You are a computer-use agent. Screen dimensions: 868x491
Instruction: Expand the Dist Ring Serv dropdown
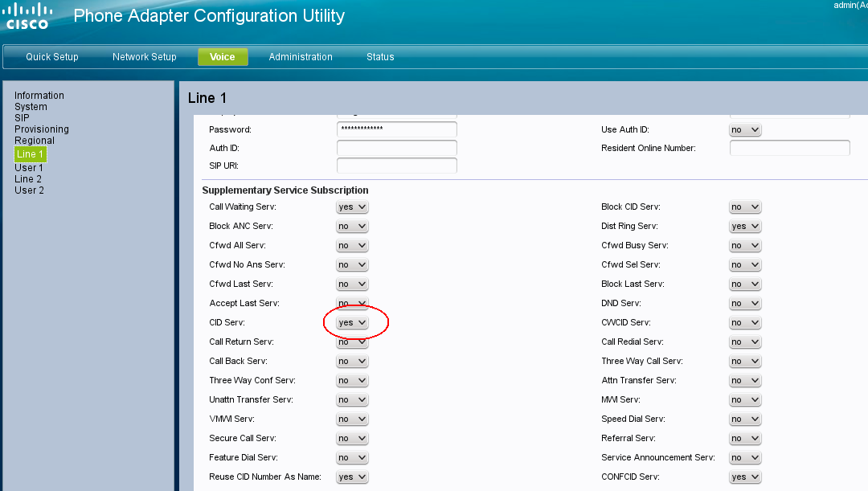pyautogui.click(x=745, y=227)
